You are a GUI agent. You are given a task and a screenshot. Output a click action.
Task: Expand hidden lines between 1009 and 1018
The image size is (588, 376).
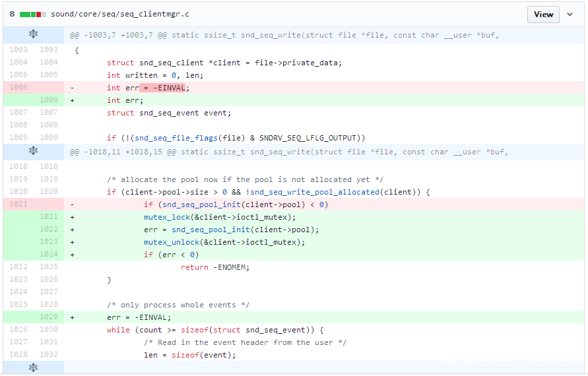tap(33, 152)
